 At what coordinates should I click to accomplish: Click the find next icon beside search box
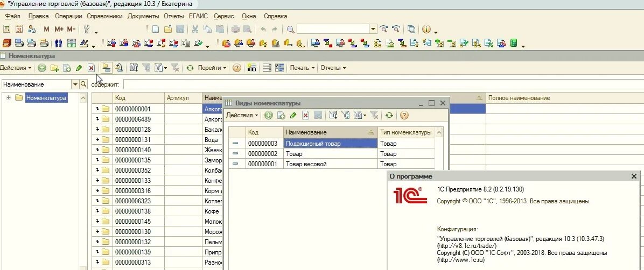coord(383,29)
